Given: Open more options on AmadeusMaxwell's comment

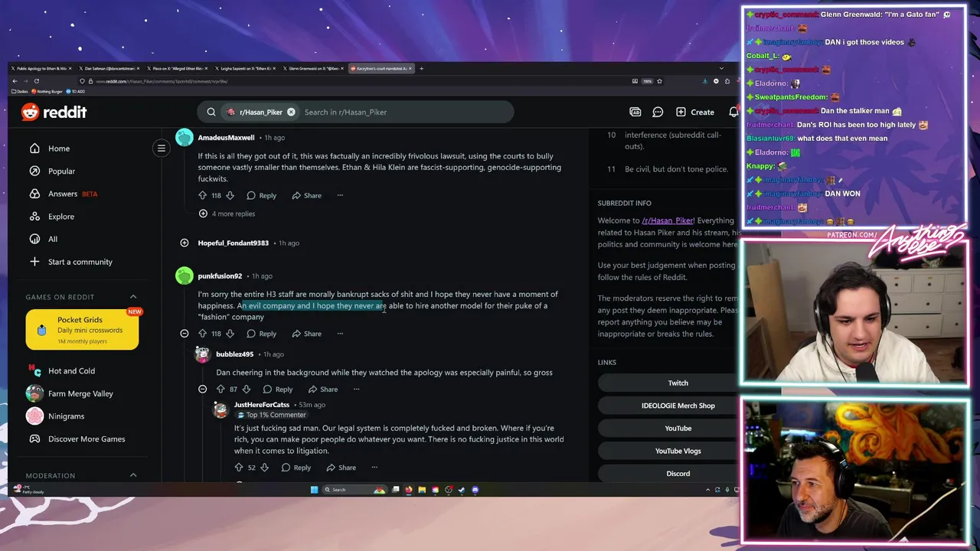Looking at the screenshot, I should point(340,195).
